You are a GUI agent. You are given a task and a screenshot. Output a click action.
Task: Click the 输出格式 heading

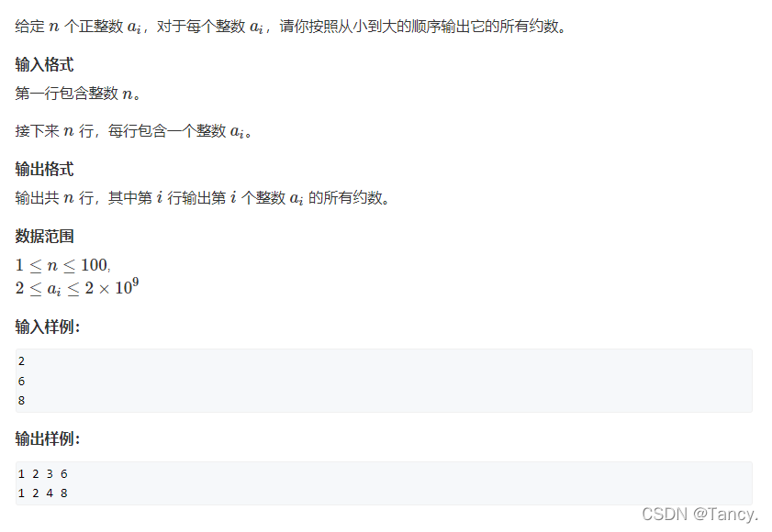tap(44, 170)
